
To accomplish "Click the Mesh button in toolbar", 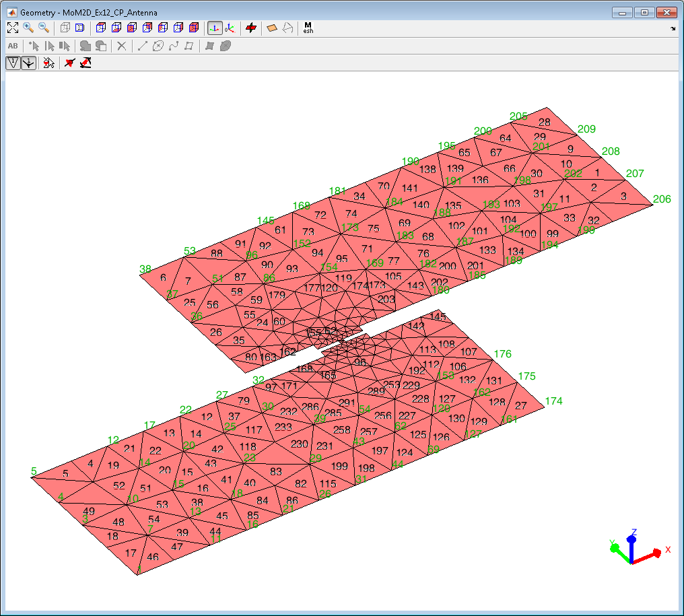I will pos(308,28).
